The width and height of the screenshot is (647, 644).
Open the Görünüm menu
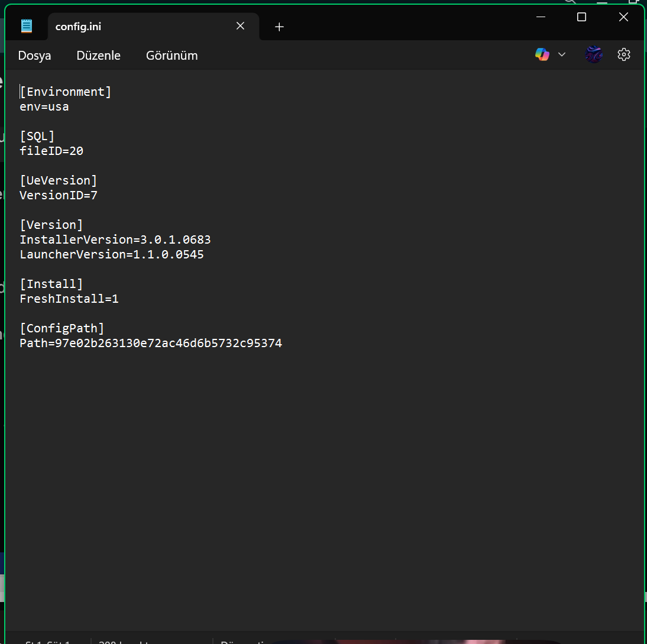click(x=172, y=56)
